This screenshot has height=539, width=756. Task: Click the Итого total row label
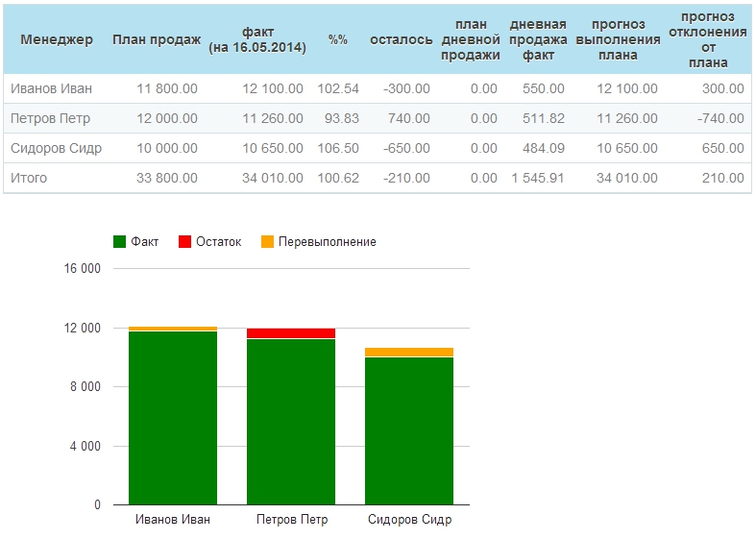29,178
